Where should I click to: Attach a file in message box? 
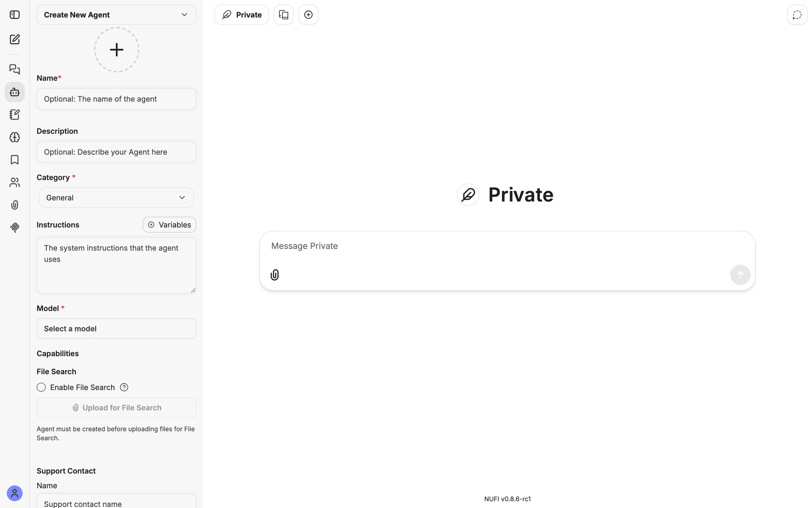(x=274, y=275)
